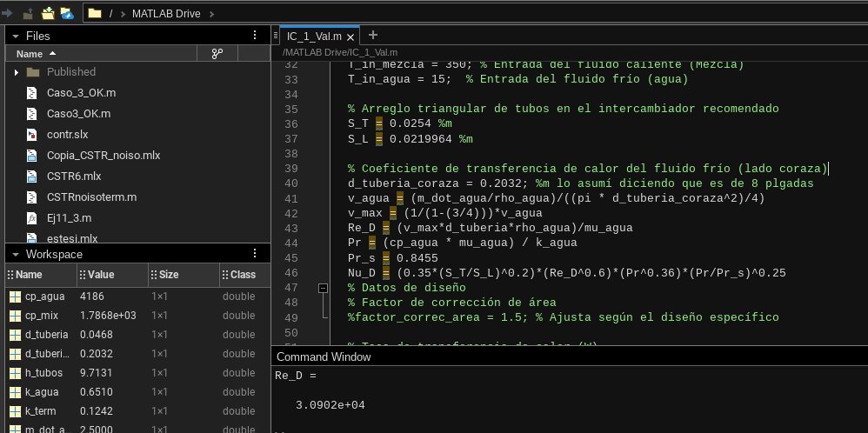Click the Workspace Class column header
Viewport: 868px width, 433px height.
244,275
